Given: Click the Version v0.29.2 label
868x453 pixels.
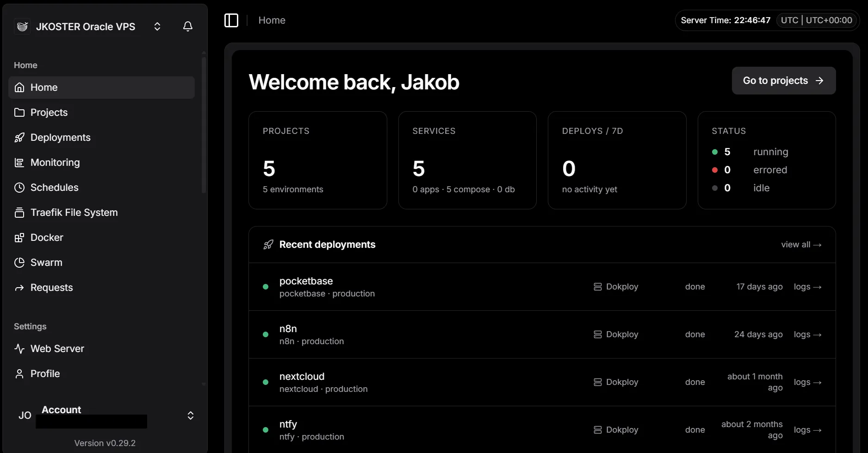Looking at the screenshot, I should coord(105,443).
